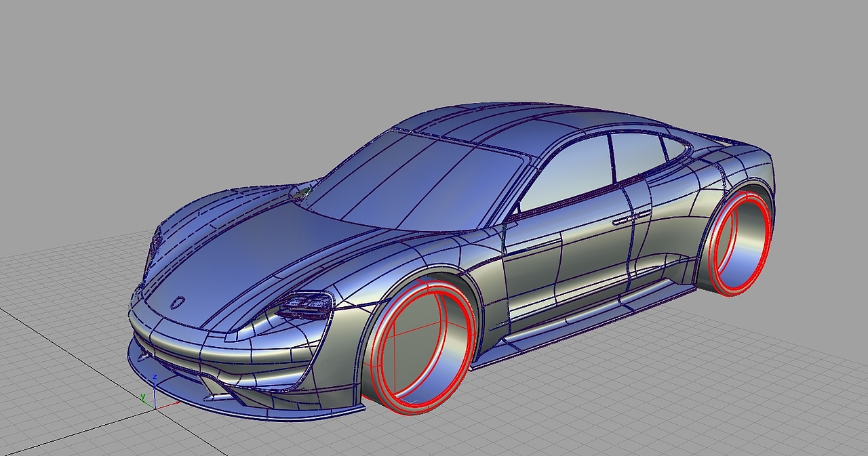Click the blue Z axis label

tap(155, 377)
